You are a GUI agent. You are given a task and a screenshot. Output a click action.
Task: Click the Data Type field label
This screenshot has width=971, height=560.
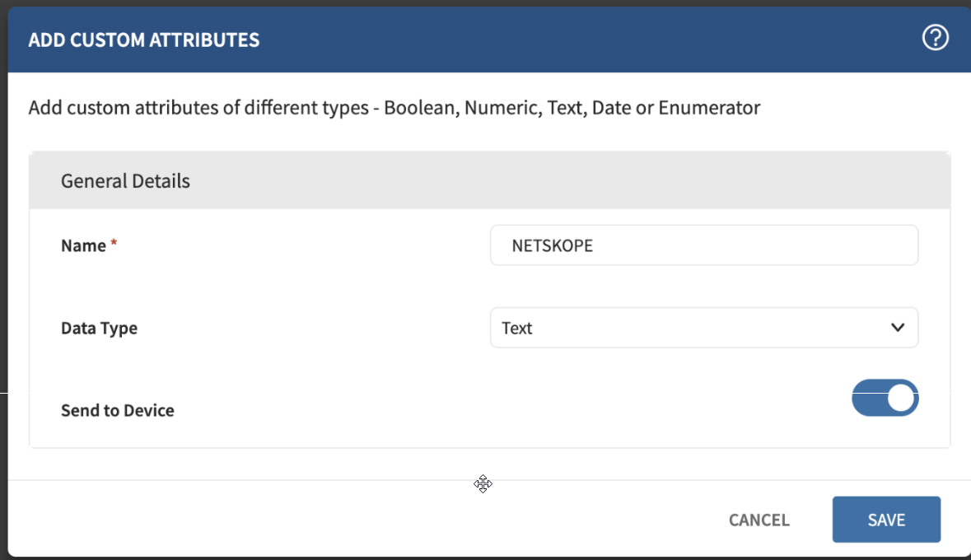(x=99, y=328)
